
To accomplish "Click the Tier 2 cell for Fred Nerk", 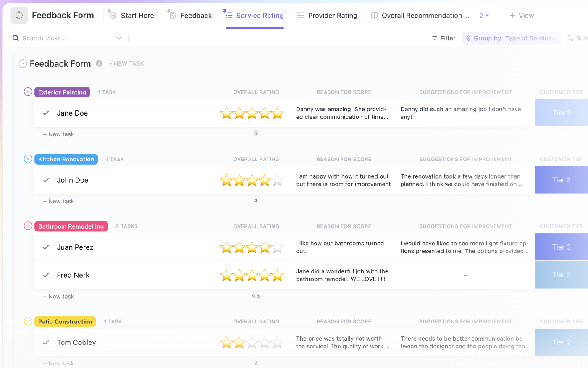I will coord(561,275).
